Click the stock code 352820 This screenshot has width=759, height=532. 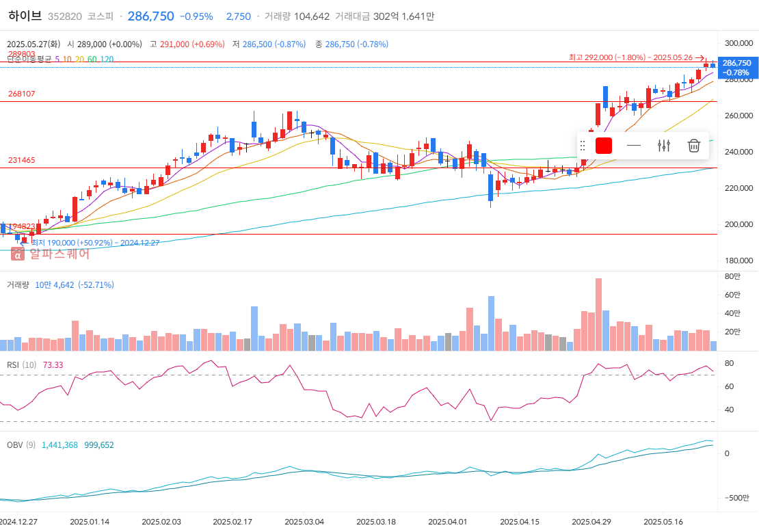[x=65, y=16]
